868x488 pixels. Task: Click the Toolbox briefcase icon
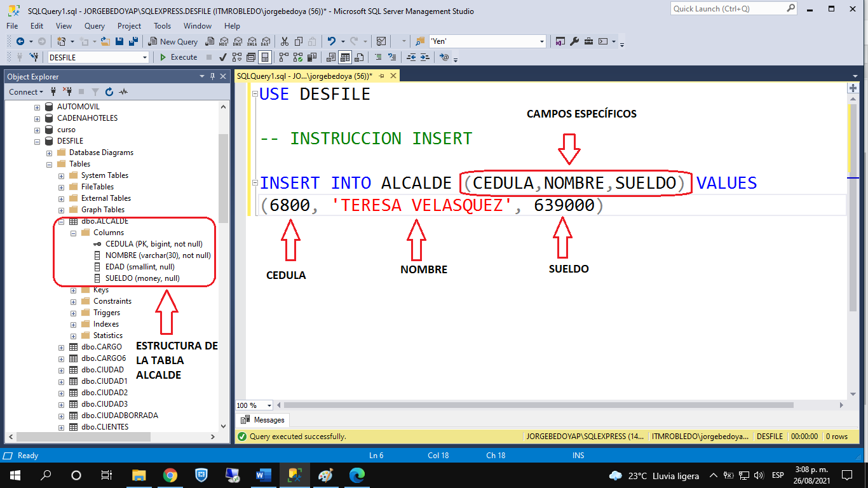pos(589,41)
